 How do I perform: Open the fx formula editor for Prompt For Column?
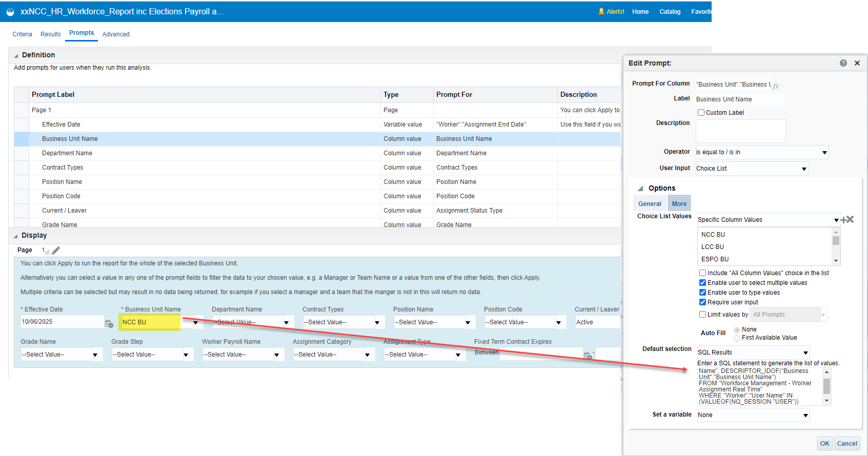pos(776,86)
